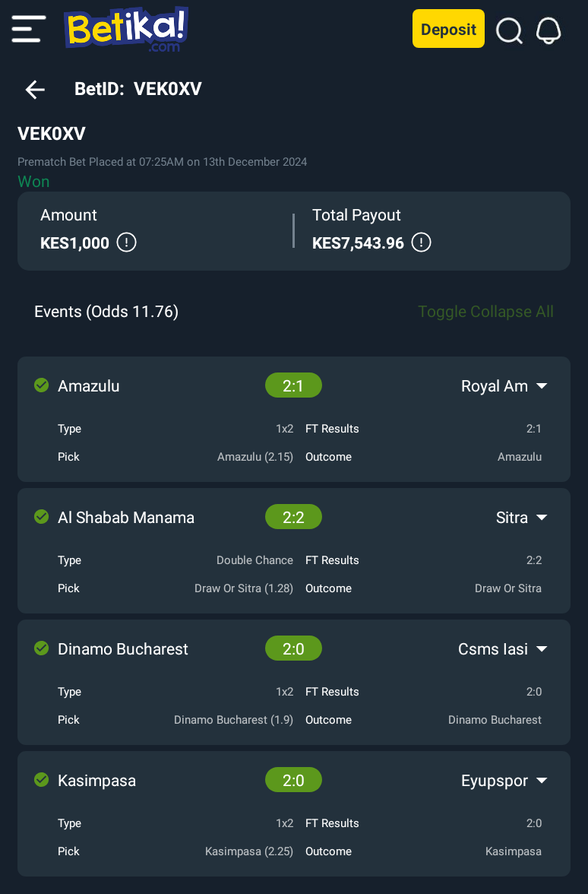Collapse the Al Shabab Manama vs Sitra event
This screenshot has width=588, height=894.
click(x=542, y=517)
